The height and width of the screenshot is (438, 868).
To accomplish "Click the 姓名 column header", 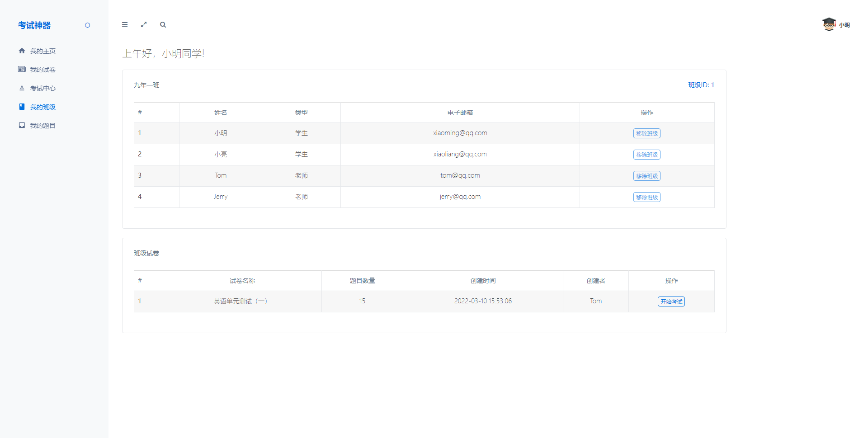I will [221, 113].
